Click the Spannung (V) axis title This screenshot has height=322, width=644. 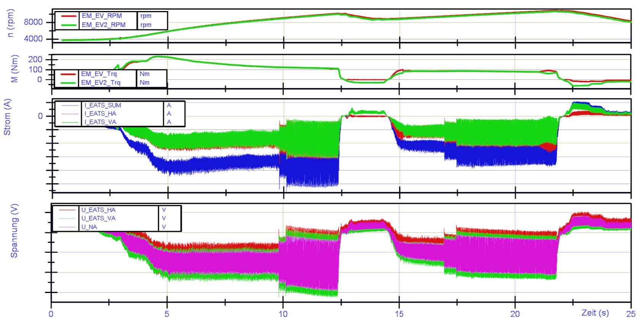pyautogui.click(x=14, y=231)
